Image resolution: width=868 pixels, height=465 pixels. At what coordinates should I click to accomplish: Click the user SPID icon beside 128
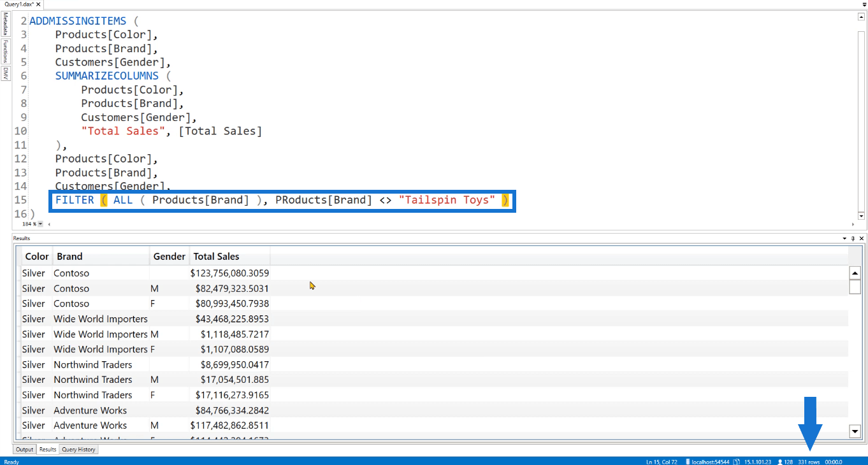pos(779,462)
